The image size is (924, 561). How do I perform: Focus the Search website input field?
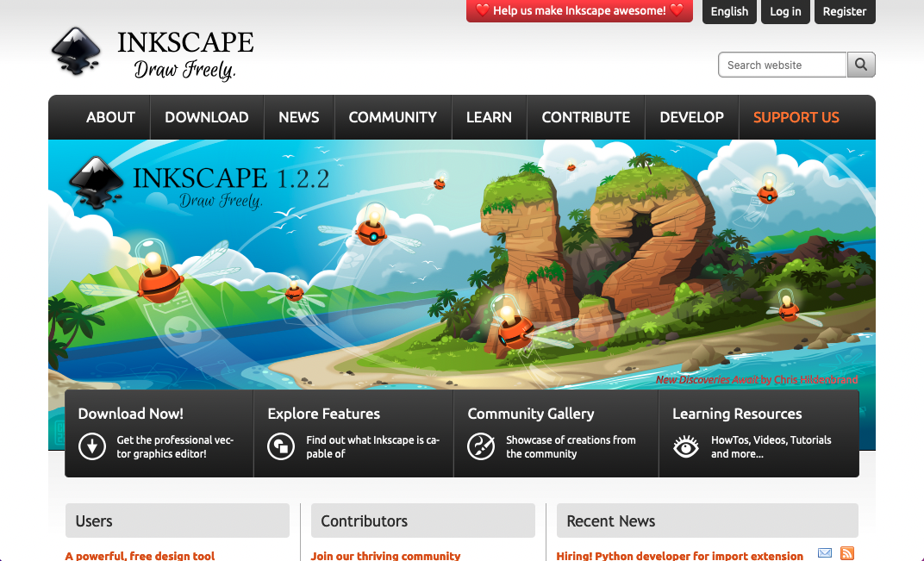point(783,65)
